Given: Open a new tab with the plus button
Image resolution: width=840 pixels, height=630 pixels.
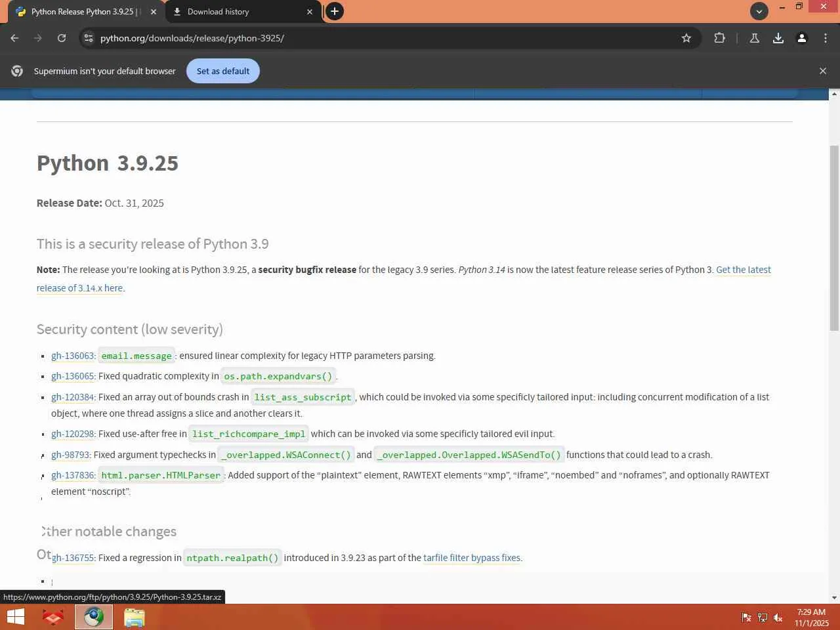Looking at the screenshot, I should pos(335,11).
